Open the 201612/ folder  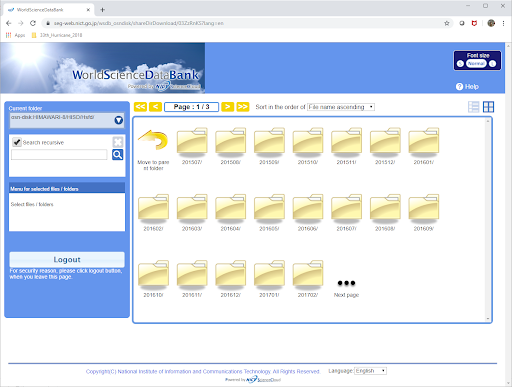pos(231,275)
